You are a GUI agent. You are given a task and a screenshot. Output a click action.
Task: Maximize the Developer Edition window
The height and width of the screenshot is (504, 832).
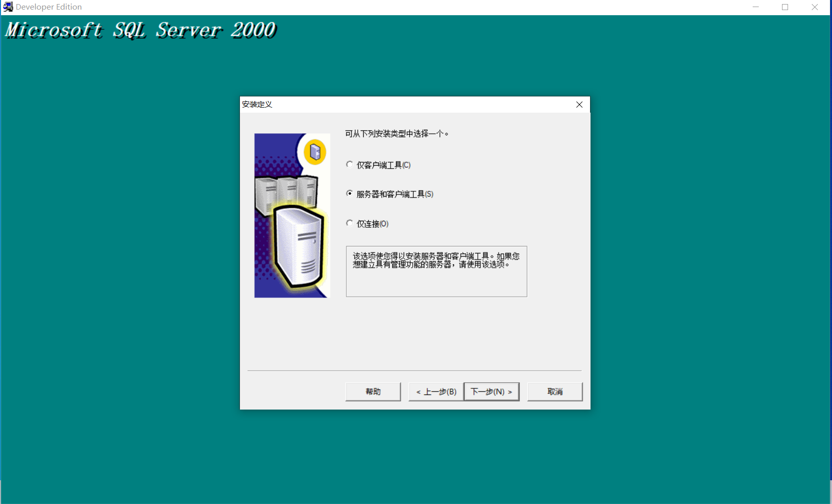click(x=785, y=7)
